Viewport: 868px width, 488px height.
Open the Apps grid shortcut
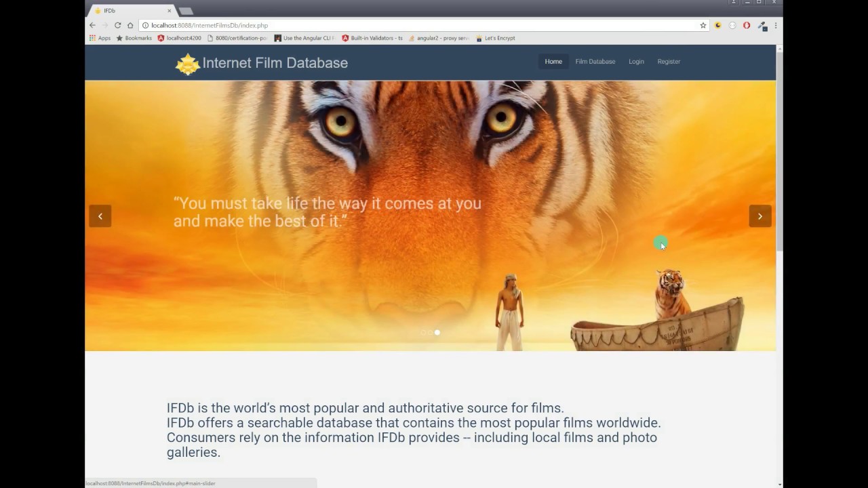point(100,38)
